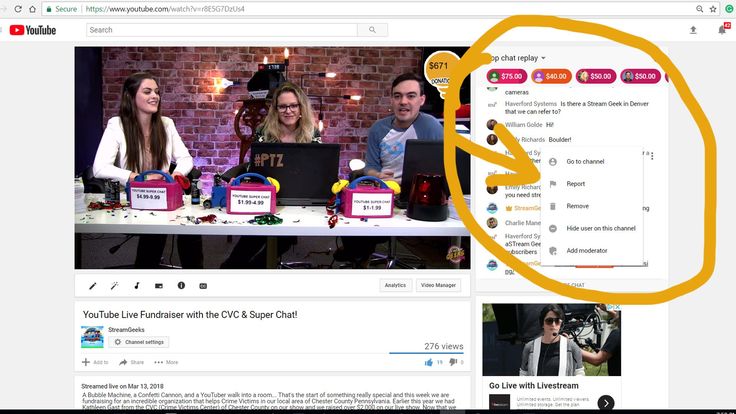Click the browser zoom magnifier icon

click(699, 9)
